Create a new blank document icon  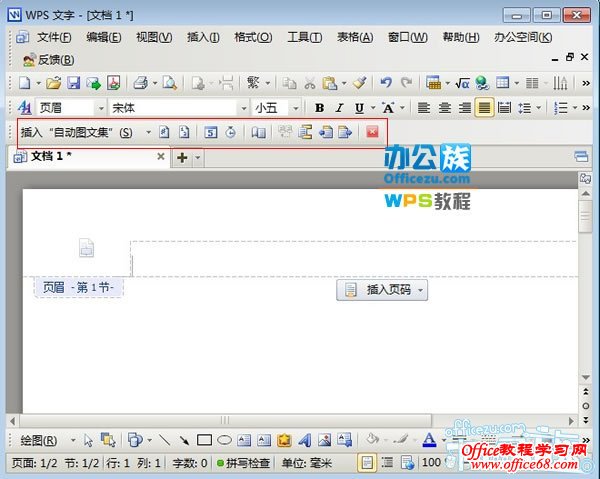pyautogui.click(x=25, y=83)
